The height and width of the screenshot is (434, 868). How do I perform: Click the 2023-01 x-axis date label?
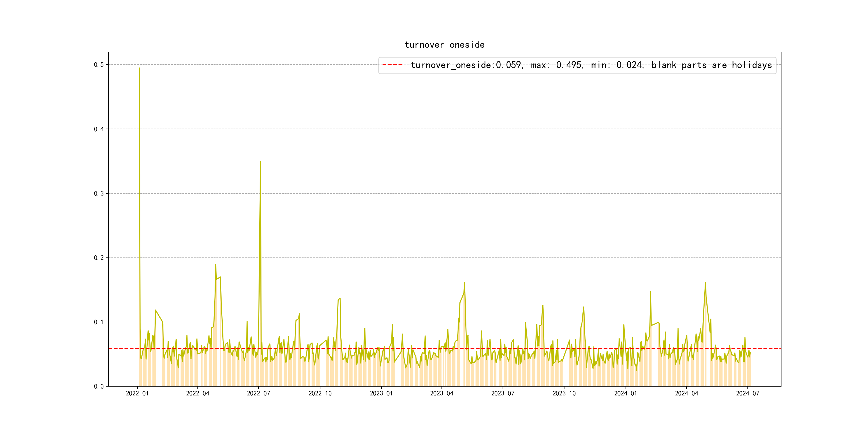381,394
